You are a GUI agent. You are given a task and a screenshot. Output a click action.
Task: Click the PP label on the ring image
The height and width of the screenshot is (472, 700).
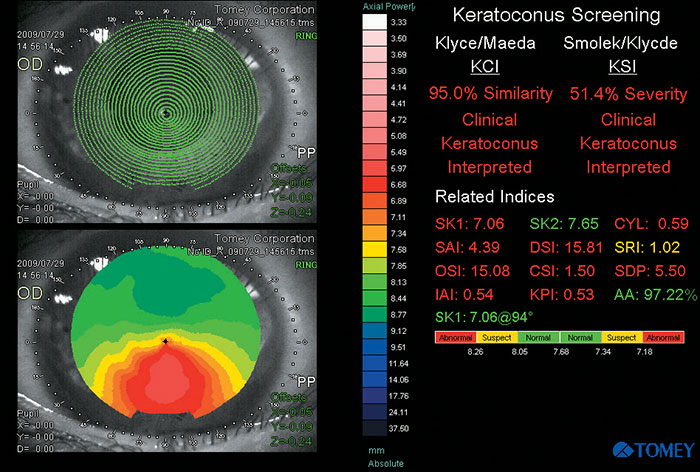tap(306, 153)
